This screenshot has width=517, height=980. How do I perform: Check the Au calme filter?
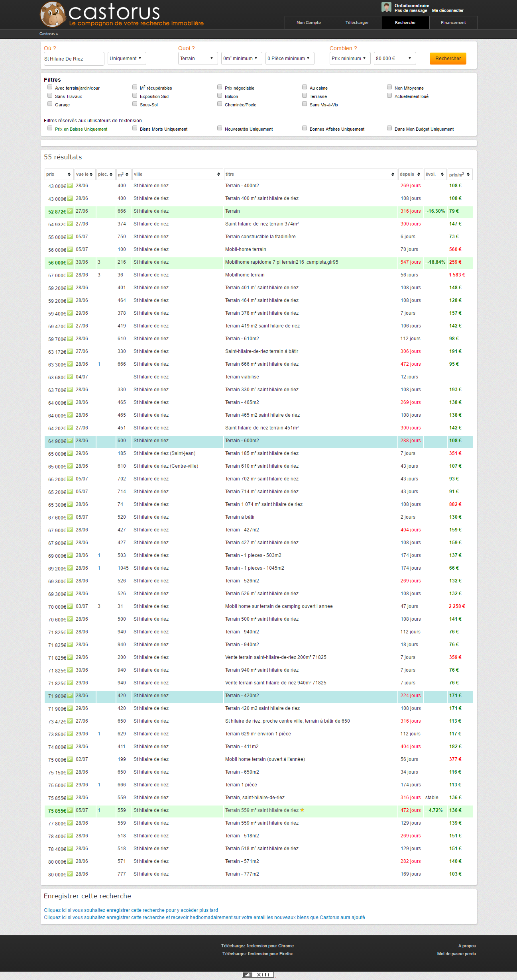pos(305,87)
